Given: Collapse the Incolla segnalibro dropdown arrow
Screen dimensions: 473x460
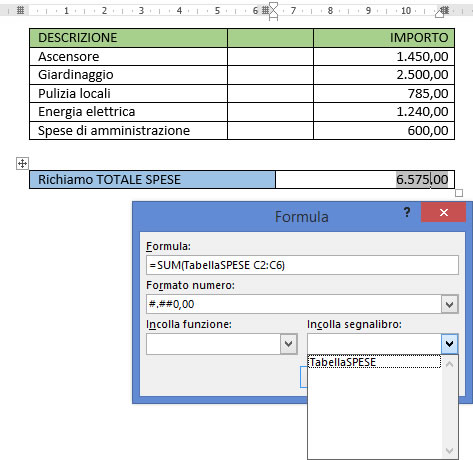Looking at the screenshot, I should (x=449, y=344).
